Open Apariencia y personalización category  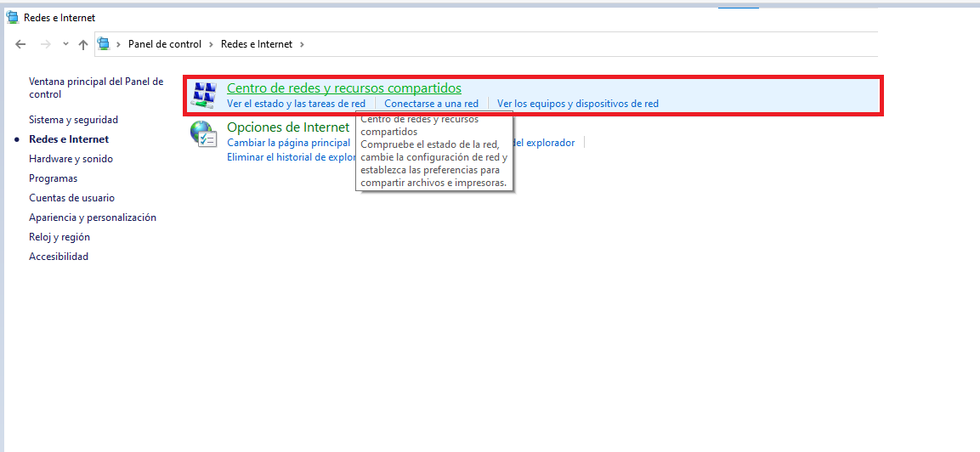point(93,218)
